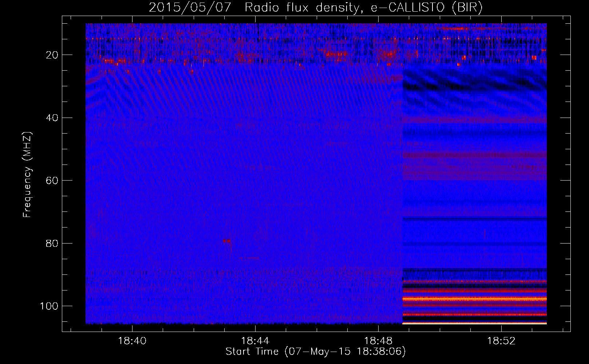This screenshot has width=589, height=364.
Task: Click the red burst spot near 80 MHz
Action: (227, 241)
